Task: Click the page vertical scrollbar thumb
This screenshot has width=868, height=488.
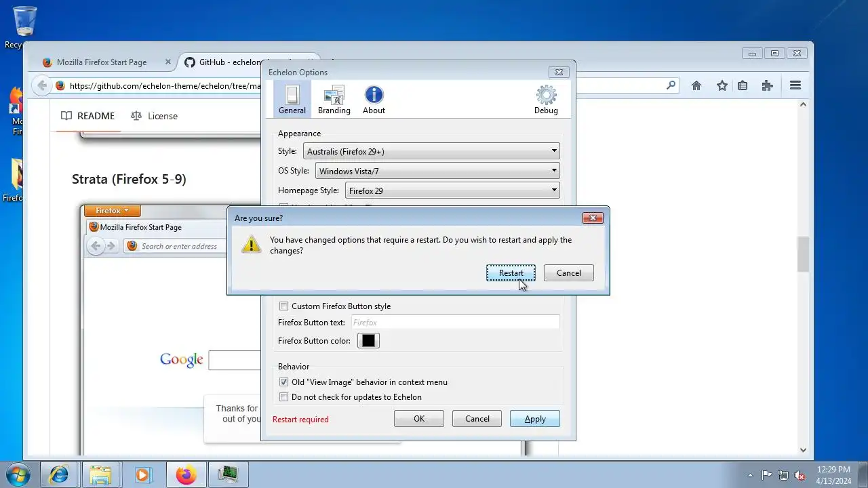Action: (803, 254)
